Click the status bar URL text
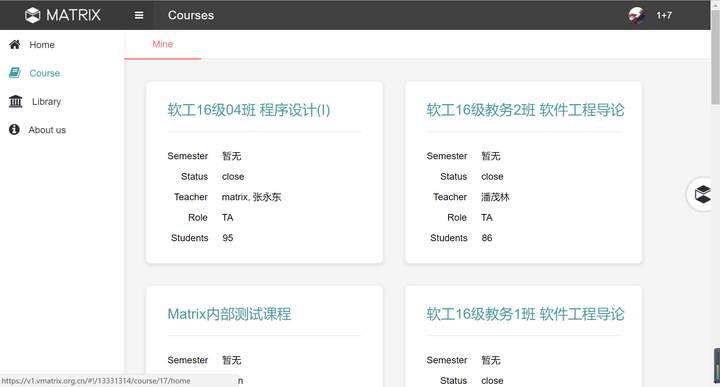The image size is (720, 387). click(96, 381)
